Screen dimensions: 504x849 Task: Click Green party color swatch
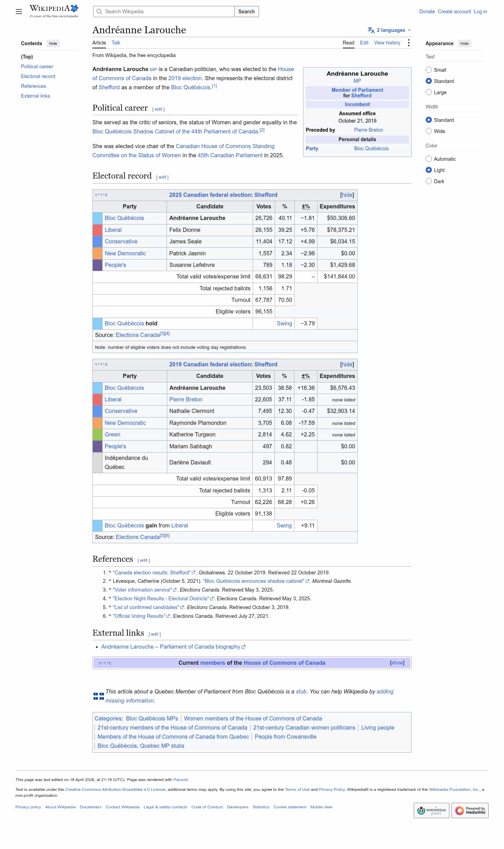pos(97,435)
